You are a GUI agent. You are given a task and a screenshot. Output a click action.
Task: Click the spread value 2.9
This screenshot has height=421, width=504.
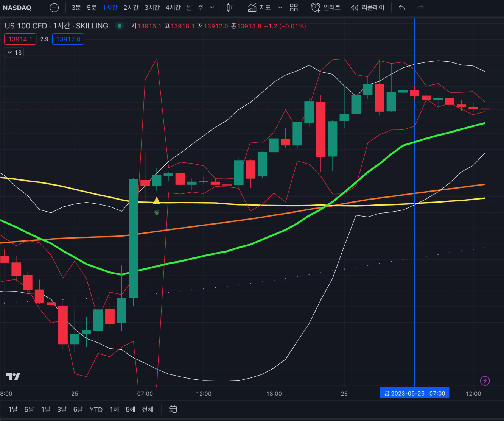click(x=44, y=39)
